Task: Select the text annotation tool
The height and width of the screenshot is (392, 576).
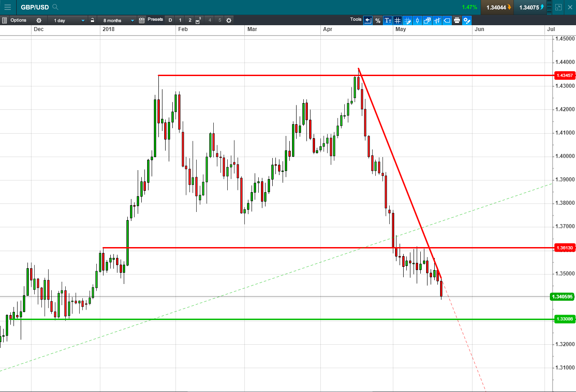Action: point(387,20)
